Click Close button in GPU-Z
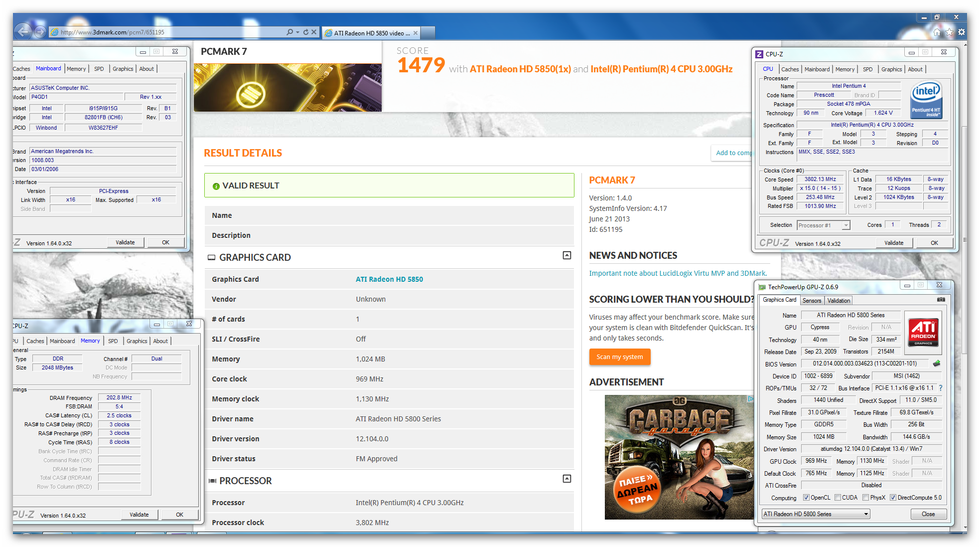This screenshot has height=547, width=980. 928,514
